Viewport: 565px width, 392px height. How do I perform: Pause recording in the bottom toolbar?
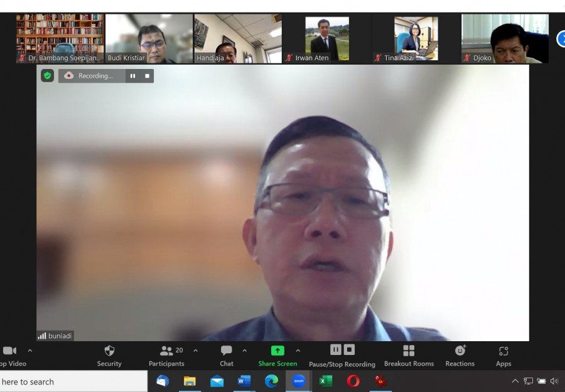tap(335, 349)
